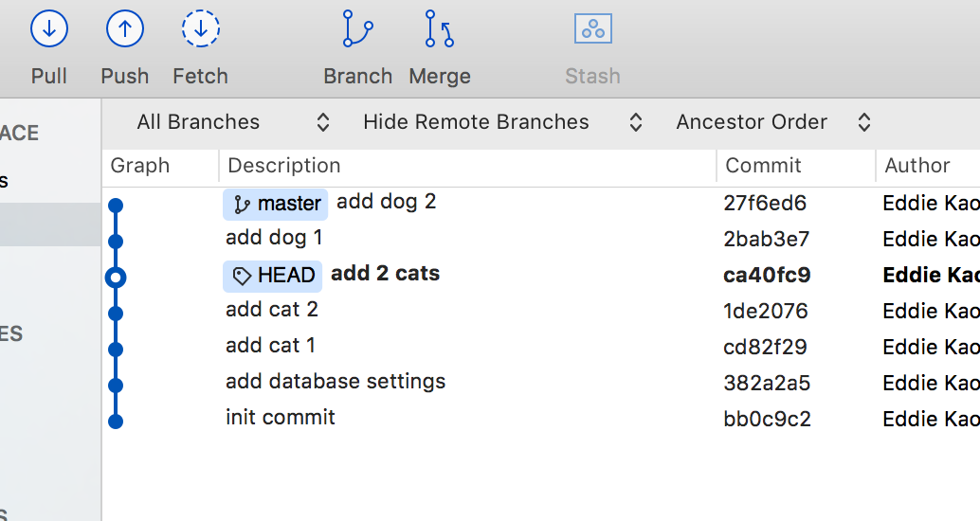The image size is (980, 521).
Task: Click the HEAD tag label
Action: click(x=273, y=276)
